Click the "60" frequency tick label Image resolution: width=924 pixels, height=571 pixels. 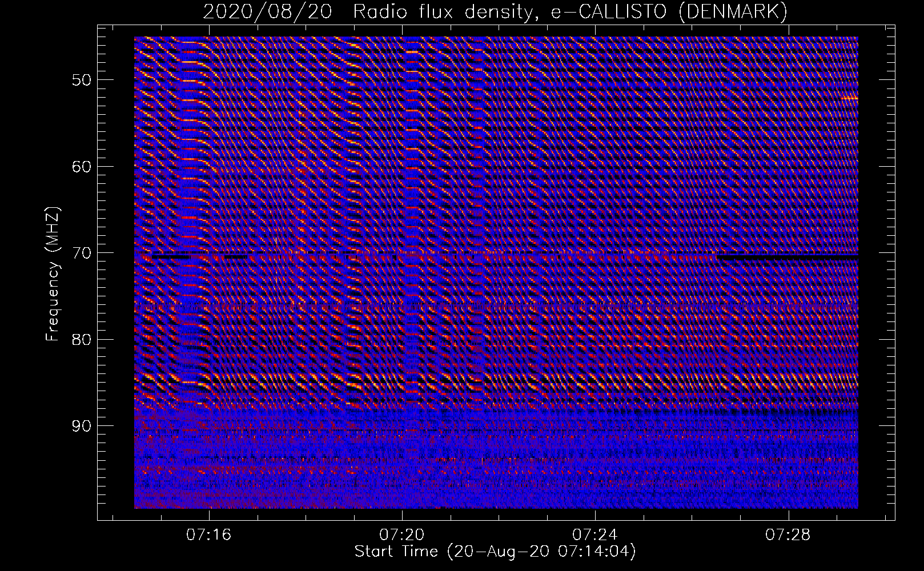(x=82, y=167)
